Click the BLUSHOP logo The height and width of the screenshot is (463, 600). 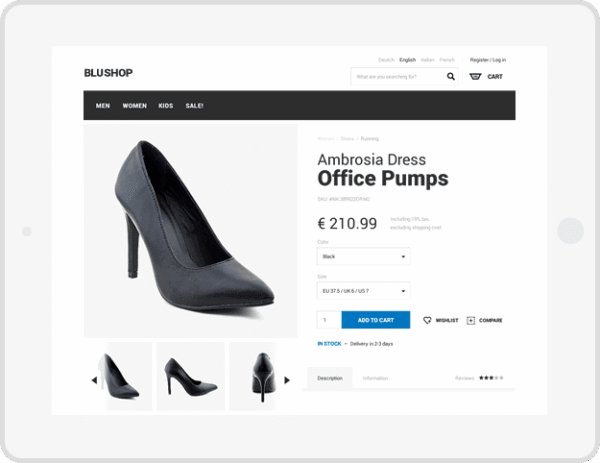pyautogui.click(x=108, y=73)
